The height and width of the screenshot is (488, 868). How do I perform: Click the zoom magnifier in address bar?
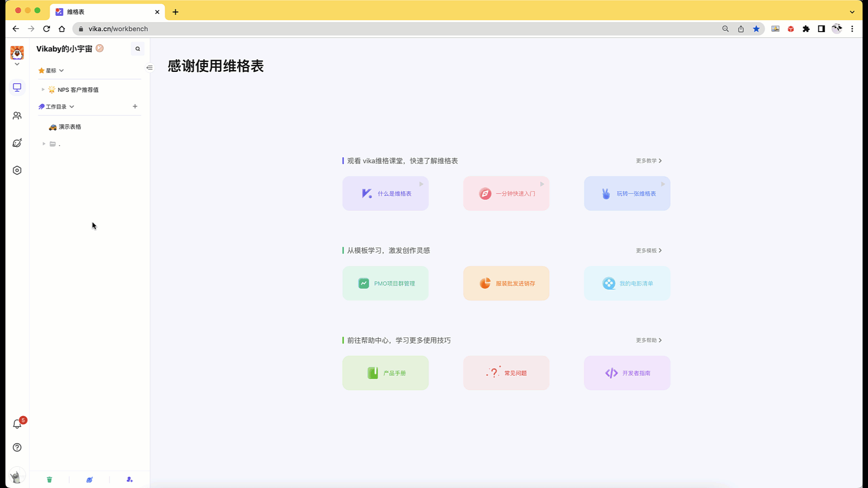[x=726, y=28]
